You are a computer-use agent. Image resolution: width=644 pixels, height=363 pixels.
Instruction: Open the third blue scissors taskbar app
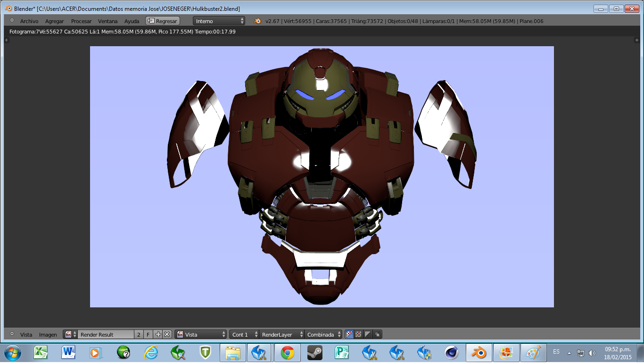[396, 353]
